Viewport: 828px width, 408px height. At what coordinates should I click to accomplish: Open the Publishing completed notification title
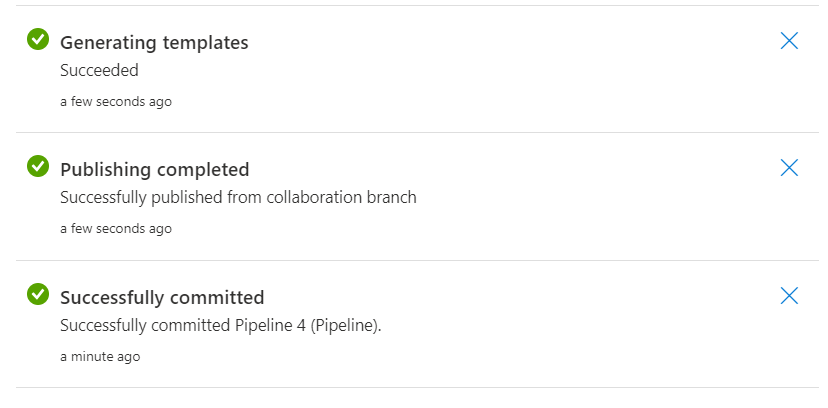(x=155, y=170)
